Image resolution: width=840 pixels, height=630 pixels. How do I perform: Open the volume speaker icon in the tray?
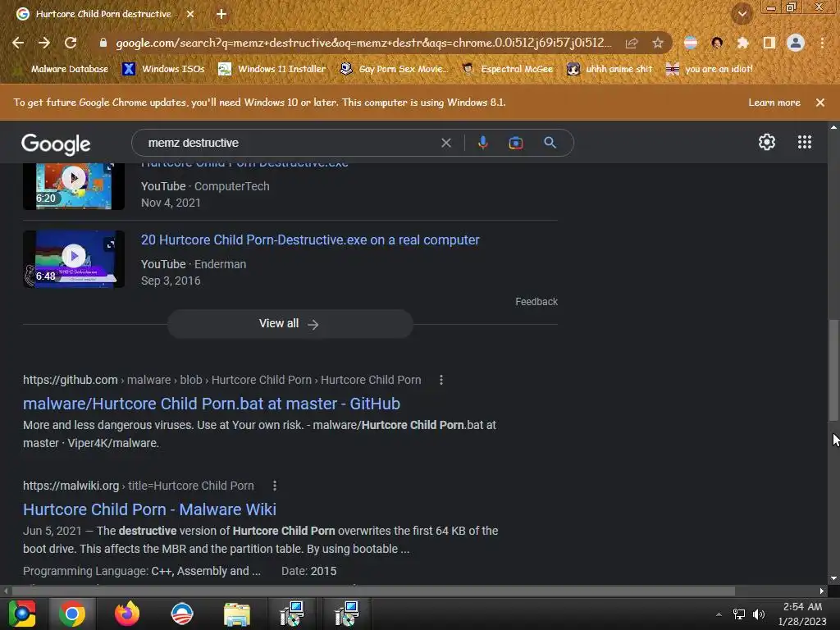coord(759,614)
